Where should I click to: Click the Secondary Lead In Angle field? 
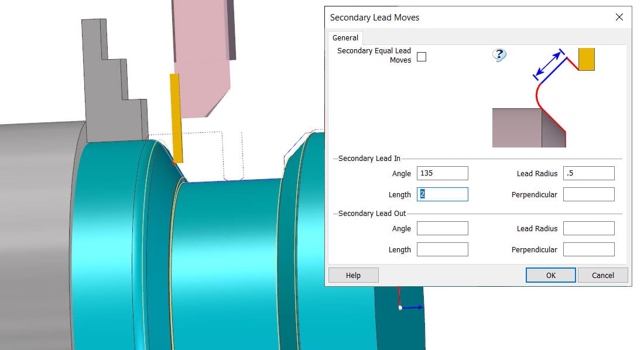tap(442, 173)
